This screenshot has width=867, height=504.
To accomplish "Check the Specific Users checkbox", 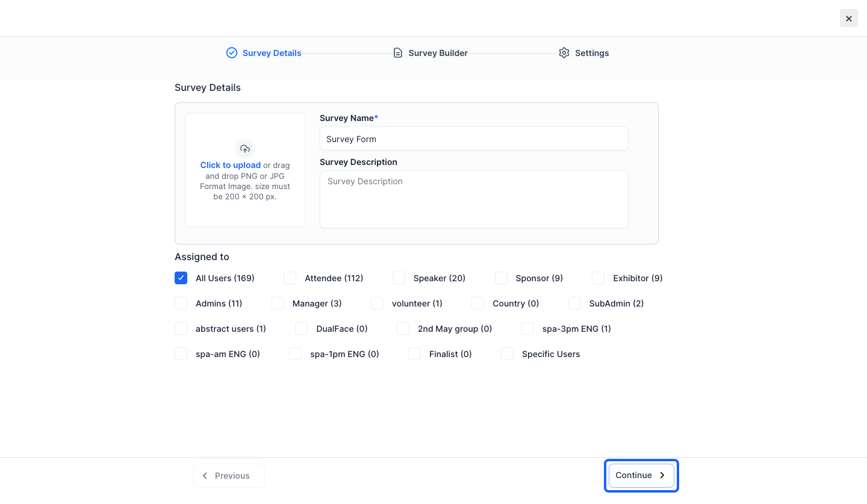I will coord(508,354).
